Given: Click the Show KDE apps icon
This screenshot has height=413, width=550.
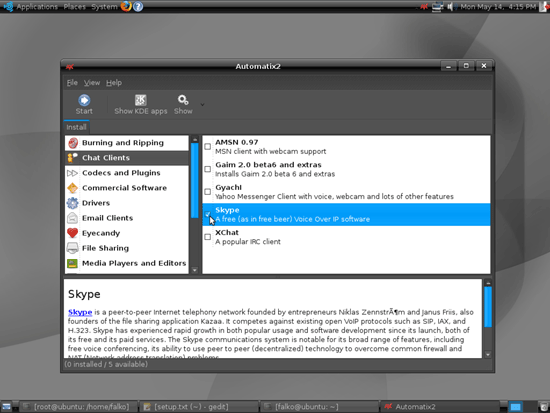Looking at the screenshot, I should click(x=141, y=100).
